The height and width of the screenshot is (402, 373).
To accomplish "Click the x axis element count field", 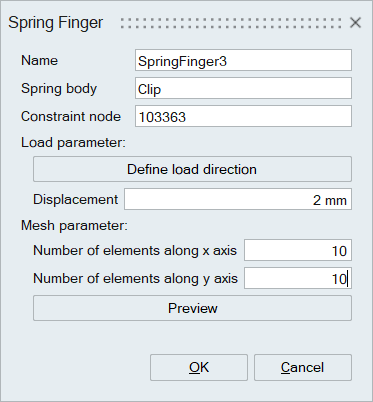I will (298, 250).
